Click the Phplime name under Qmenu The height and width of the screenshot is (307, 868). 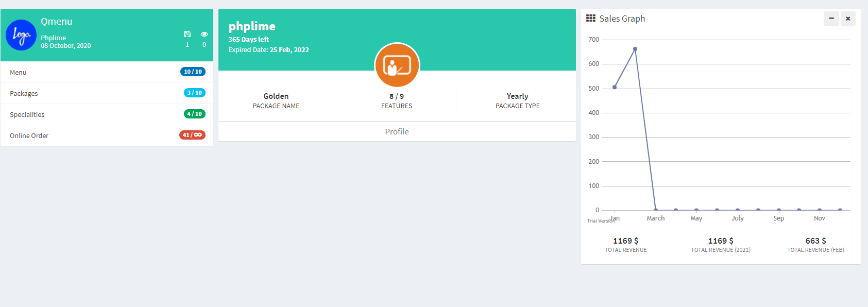coord(54,38)
